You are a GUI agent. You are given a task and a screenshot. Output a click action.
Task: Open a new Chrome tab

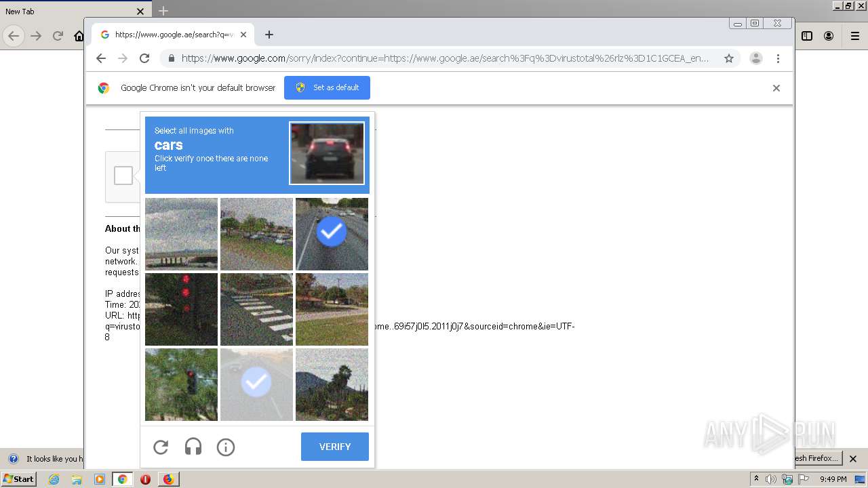point(269,35)
